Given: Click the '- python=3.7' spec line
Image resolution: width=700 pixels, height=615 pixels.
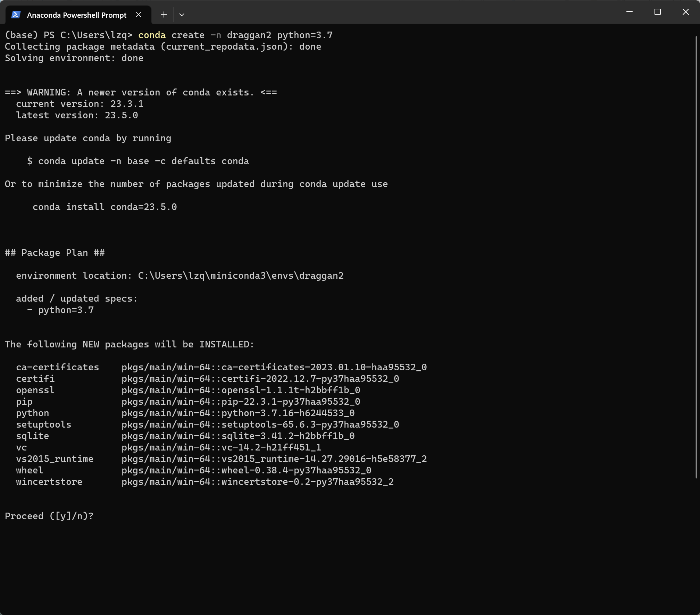Looking at the screenshot, I should (x=60, y=310).
